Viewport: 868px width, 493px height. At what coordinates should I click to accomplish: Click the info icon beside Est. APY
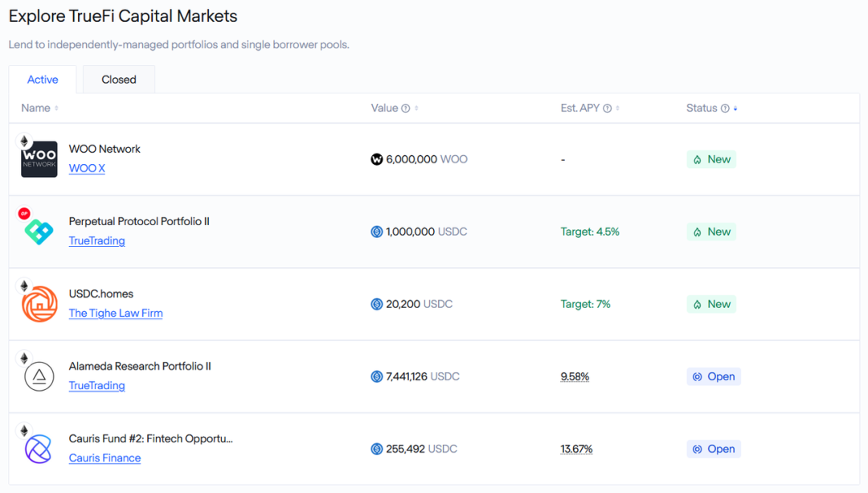608,109
